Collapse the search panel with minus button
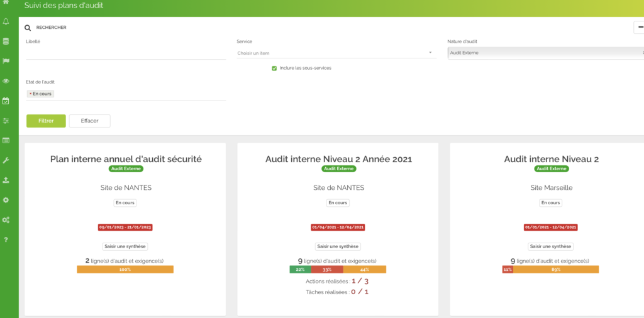Viewport: 644px width, 318px height. pyautogui.click(x=640, y=27)
